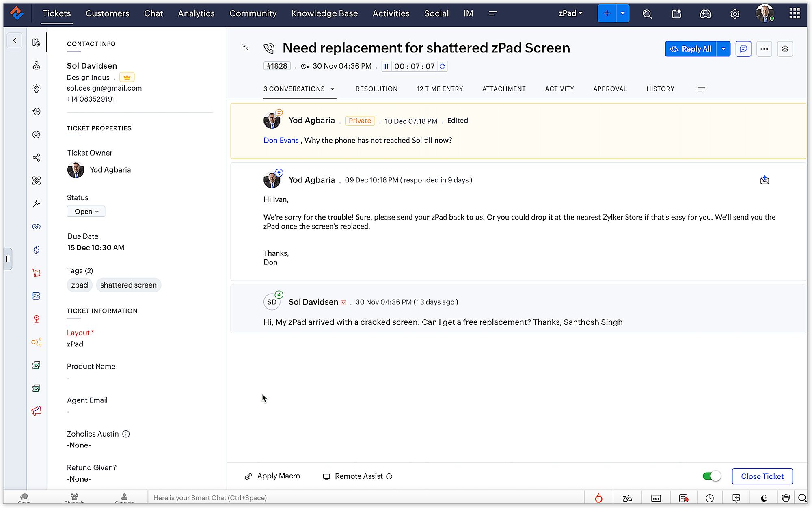This screenshot has width=812, height=508.
Task: Pause the ticket timer
Action: 386,66
